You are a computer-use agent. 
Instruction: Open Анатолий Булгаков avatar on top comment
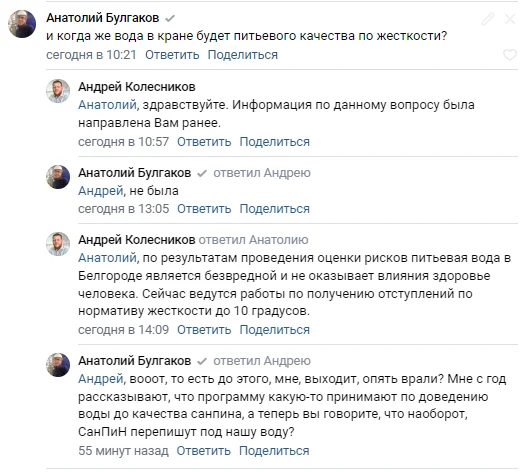(22, 24)
